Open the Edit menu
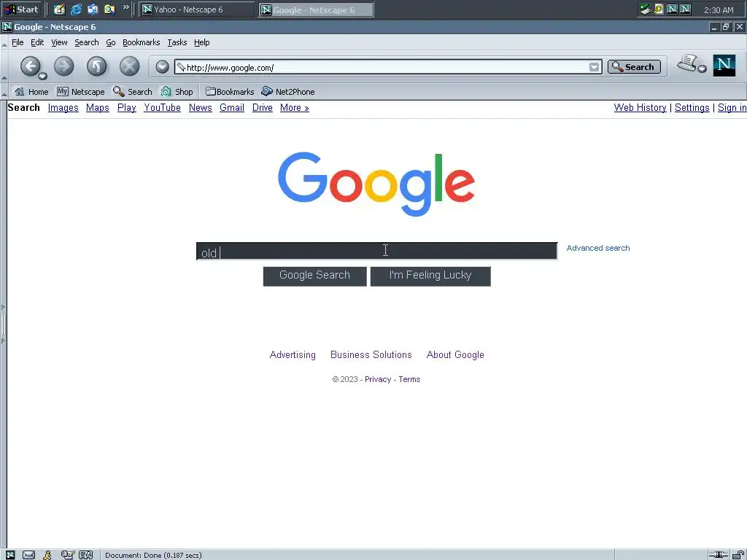Image resolution: width=747 pixels, height=560 pixels. (37, 42)
